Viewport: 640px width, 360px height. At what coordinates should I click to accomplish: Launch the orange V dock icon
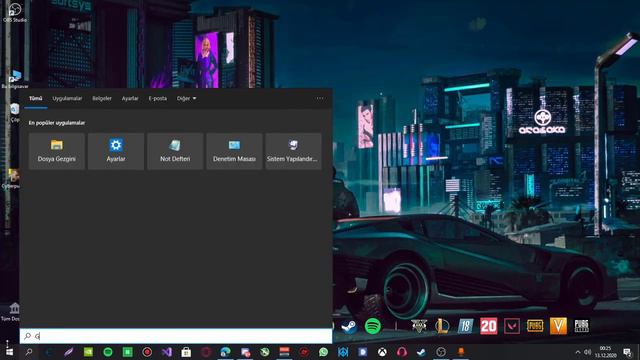pos(558,326)
